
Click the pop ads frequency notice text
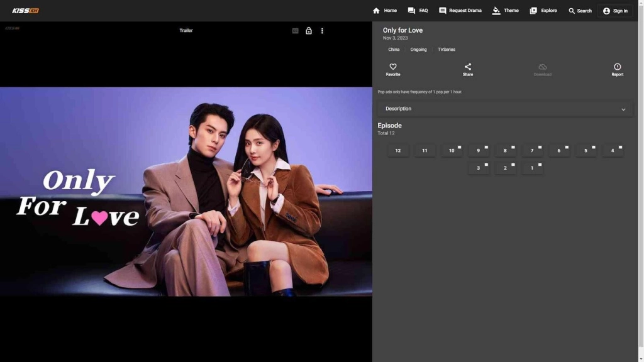[419, 92]
